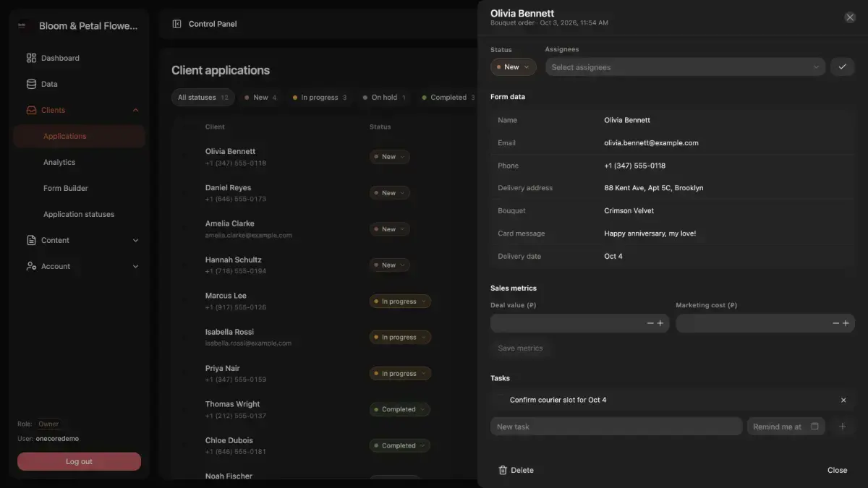Increase Deal value with plus icon

pyautogui.click(x=660, y=323)
